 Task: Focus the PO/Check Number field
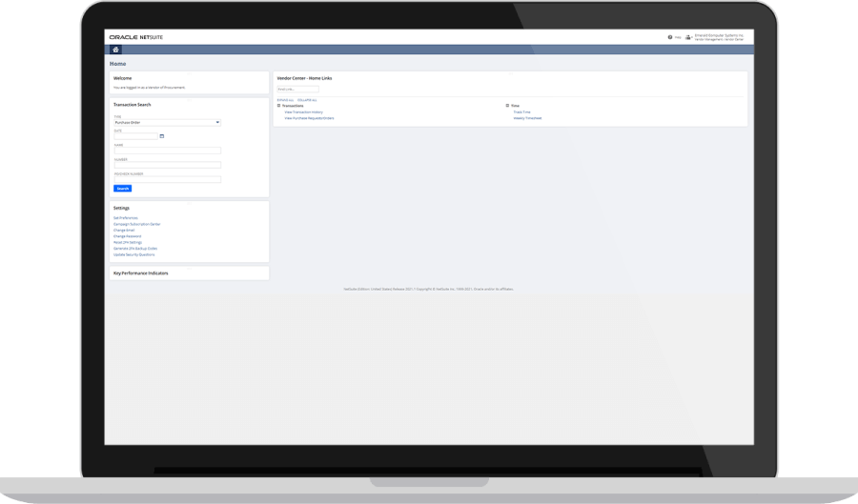coord(168,179)
